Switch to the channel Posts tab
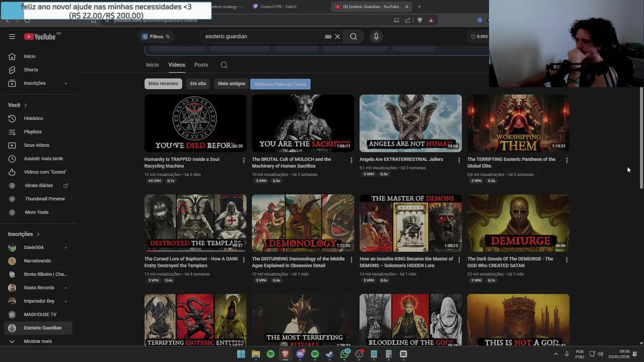 coord(201,65)
